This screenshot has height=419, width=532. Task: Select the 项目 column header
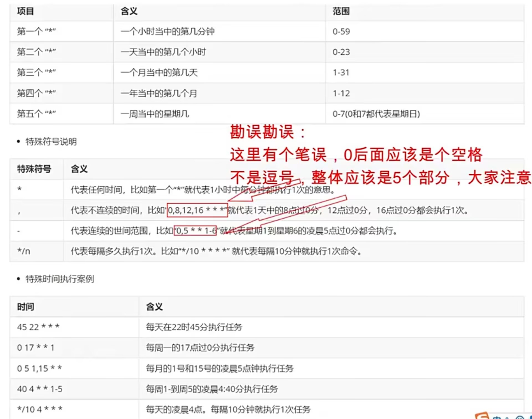click(25, 11)
